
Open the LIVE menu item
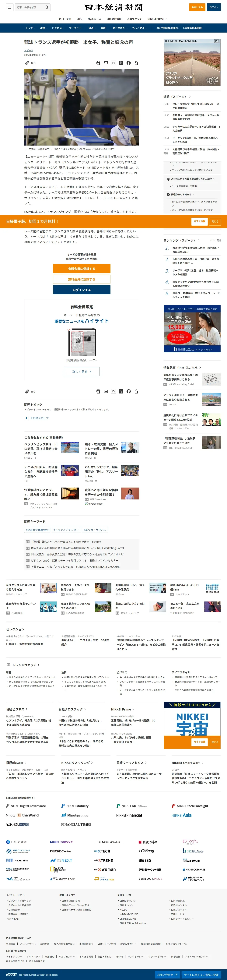tap(79, 19)
